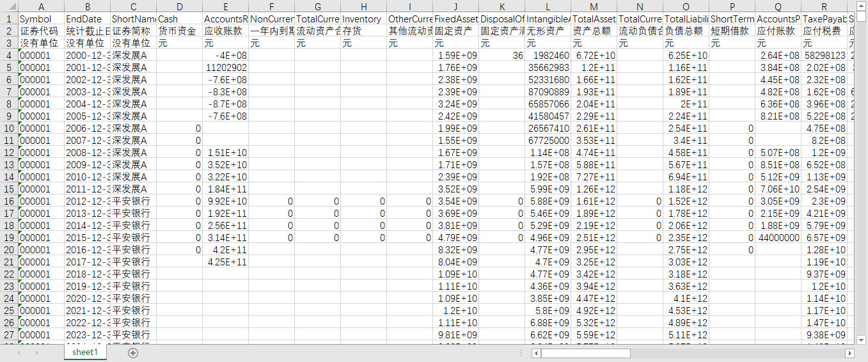The width and height of the screenshot is (868, 362).
Task: Select the 应付税费 cell
Action: pos(824,31)
